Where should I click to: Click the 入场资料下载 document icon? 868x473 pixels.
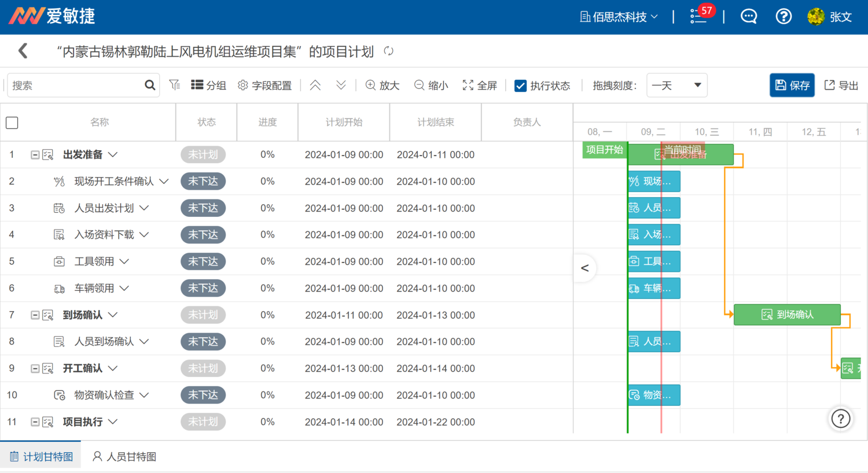(59, 235)
